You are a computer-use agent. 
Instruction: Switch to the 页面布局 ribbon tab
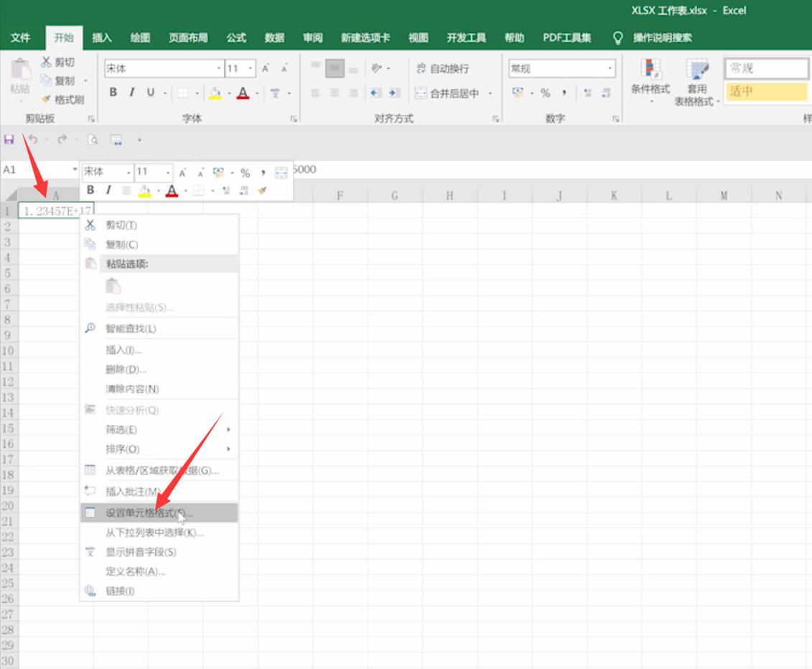tap(188, 38)
